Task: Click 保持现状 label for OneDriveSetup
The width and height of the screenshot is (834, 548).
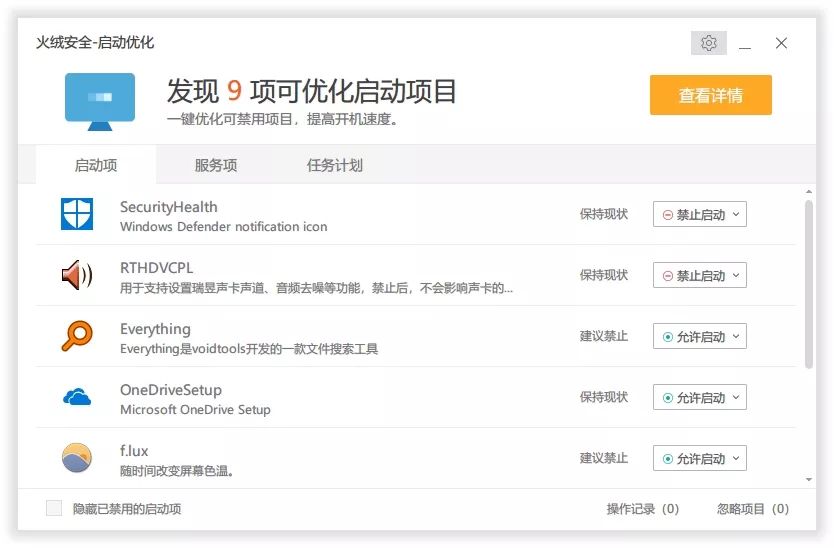Action: pos(604,397)
